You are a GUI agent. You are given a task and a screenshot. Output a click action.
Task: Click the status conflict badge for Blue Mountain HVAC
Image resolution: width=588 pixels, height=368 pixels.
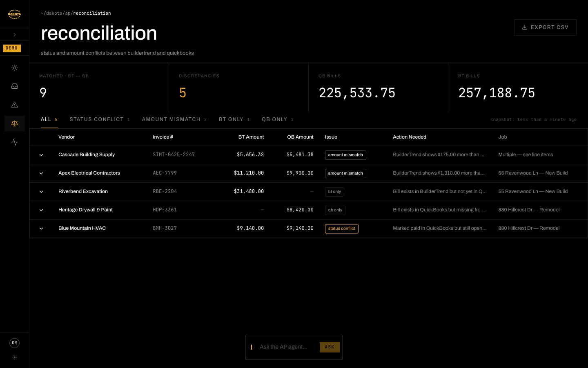tap(341, 229)
